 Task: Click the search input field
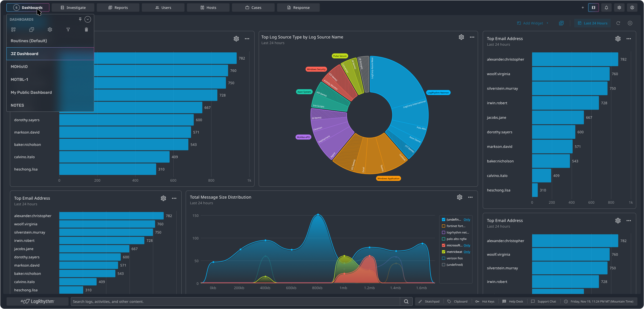coord(236,301)
